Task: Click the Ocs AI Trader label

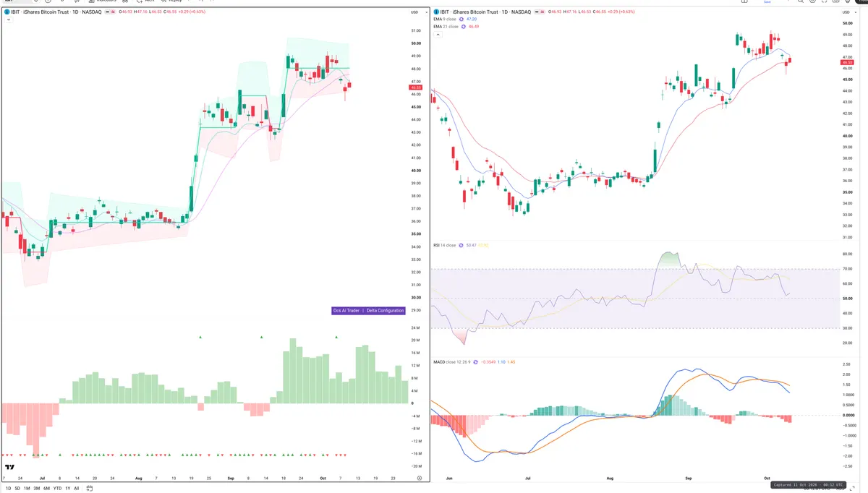Action: (x=347, y=310)
